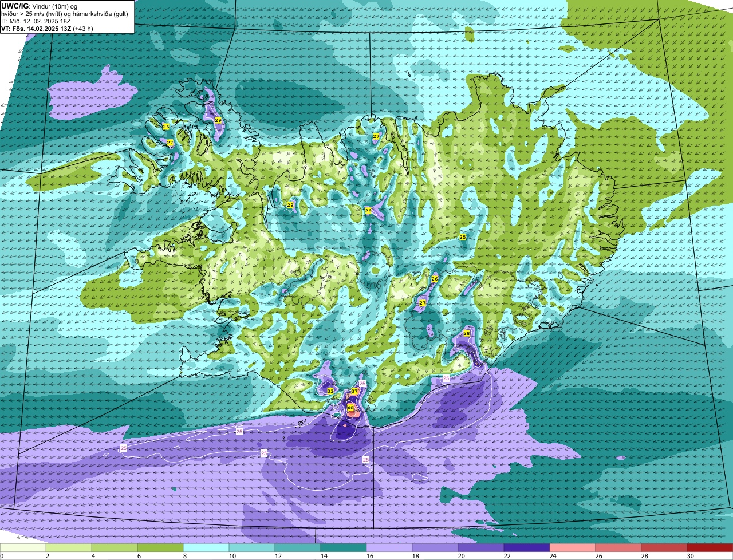Select the 0–2 m/s pale cream swatch

coord(23,548)
